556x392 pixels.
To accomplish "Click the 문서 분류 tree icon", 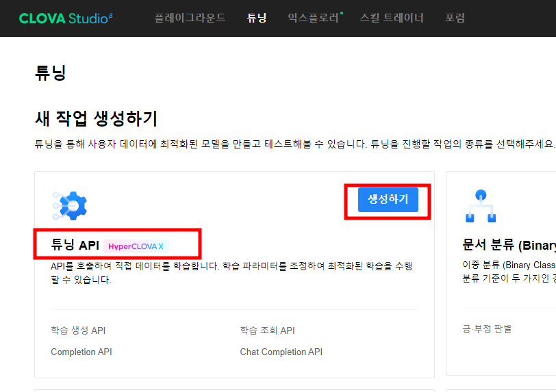I will (481, 206).
